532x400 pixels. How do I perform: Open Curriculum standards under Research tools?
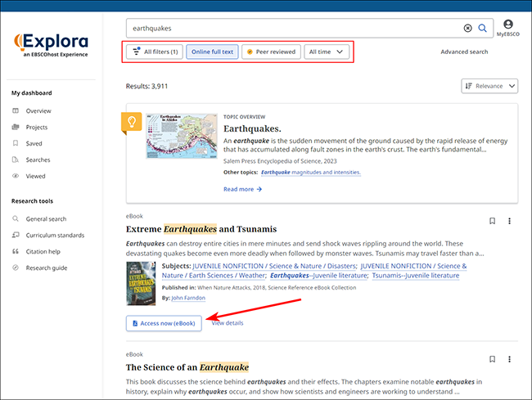(55, 236)
